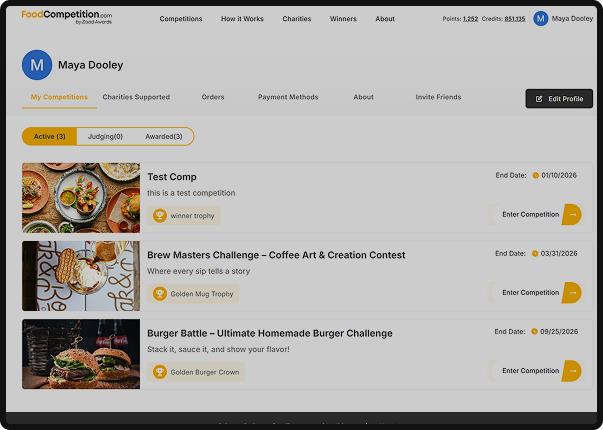Click the Golden Mug Trophy icon
603x430 pixels.
point(160,294)
